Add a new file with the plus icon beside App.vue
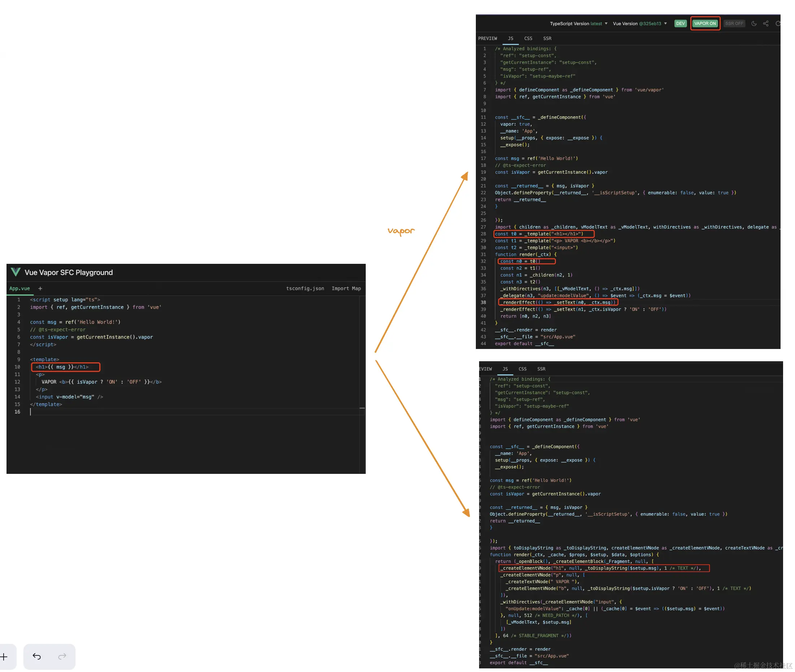 pyautogui.click(x=40, y=288)
